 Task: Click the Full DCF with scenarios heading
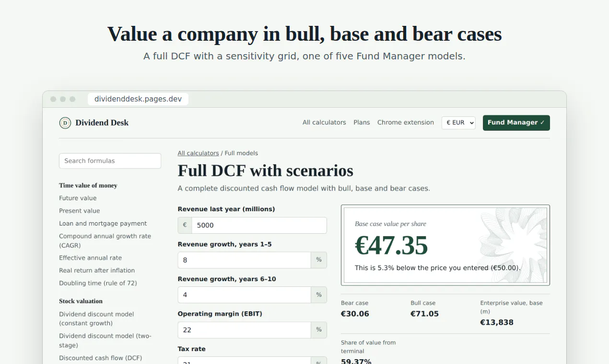266,171
